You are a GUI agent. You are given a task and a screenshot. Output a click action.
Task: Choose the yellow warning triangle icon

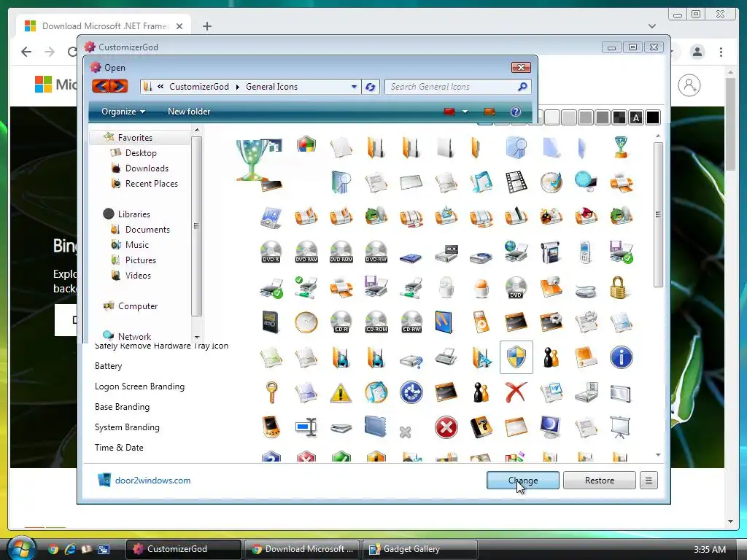coord(341,393)
